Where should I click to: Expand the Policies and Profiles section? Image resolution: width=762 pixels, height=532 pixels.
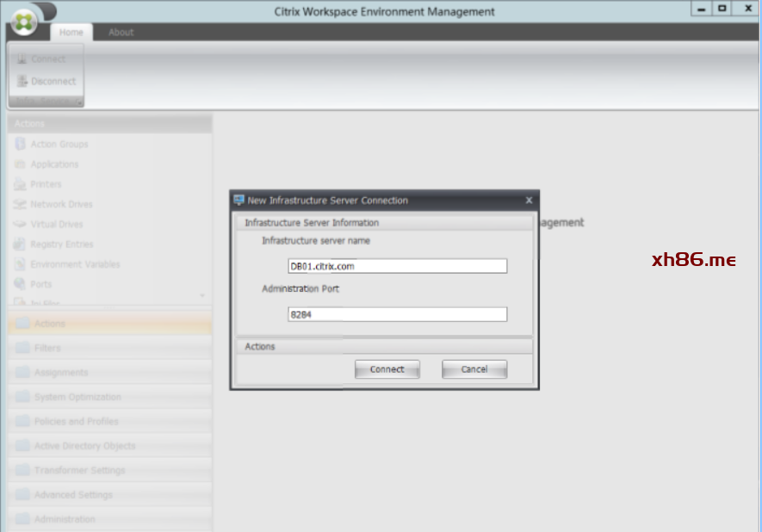pyautogui.click(x=76, y=421)
